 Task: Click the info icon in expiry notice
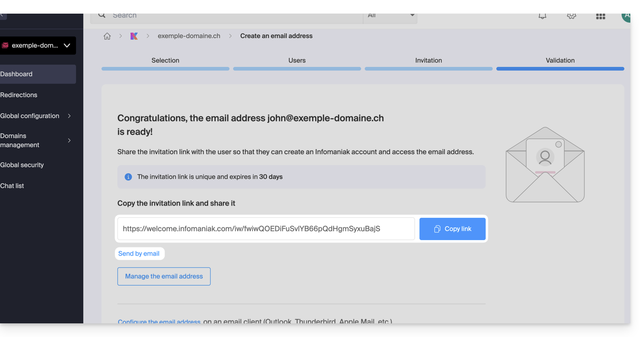[128, 177]
